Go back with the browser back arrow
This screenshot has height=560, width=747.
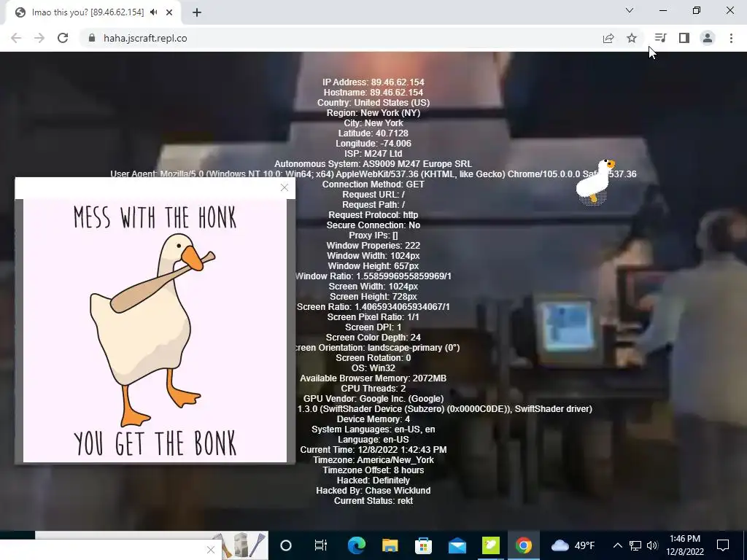[x=16, y=38]
